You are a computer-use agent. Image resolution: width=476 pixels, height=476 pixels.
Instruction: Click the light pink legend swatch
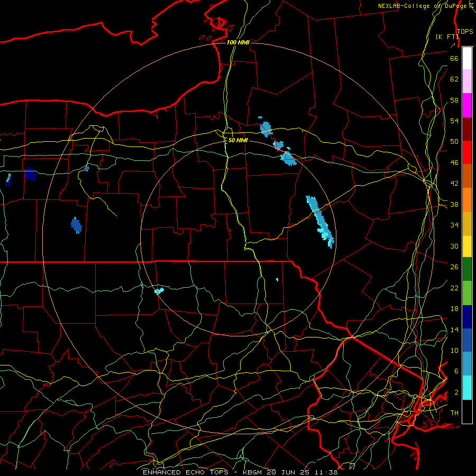click(467, 81)
